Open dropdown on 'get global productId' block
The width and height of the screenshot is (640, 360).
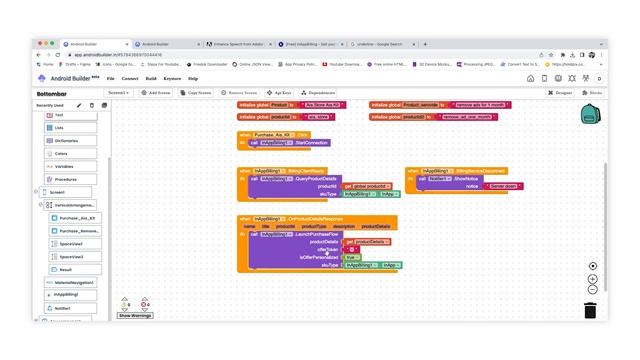388,187
